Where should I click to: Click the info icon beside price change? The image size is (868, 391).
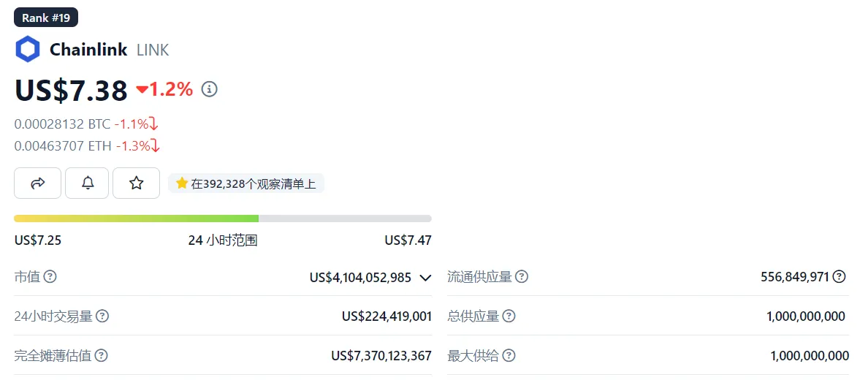coord(210,89)
